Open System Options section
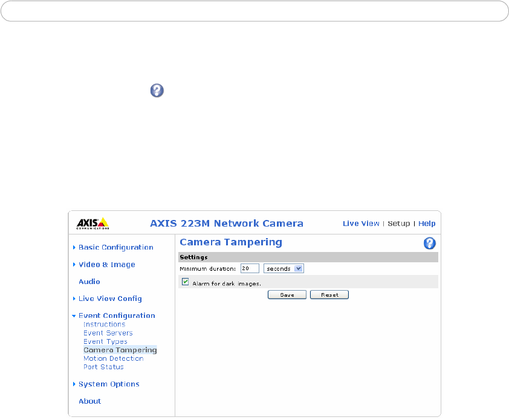This screenshot has height=420, width=509. pos(109,384)
